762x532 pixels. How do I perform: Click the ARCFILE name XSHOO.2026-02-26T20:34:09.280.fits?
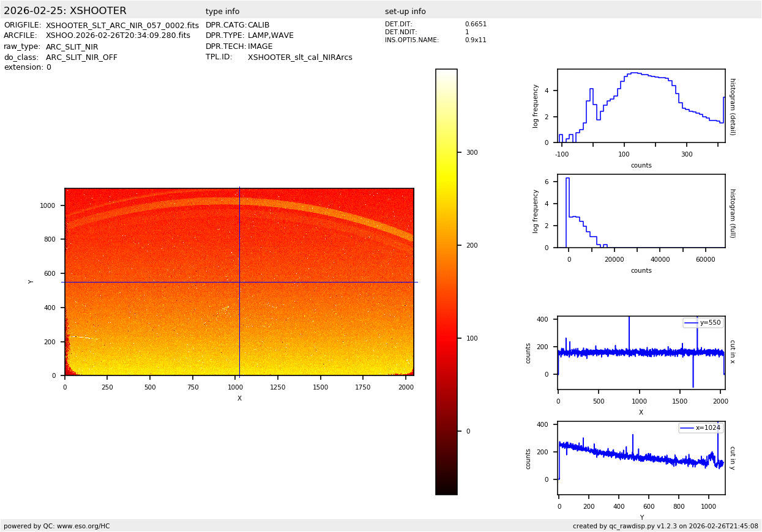click(x=118, y=36)
